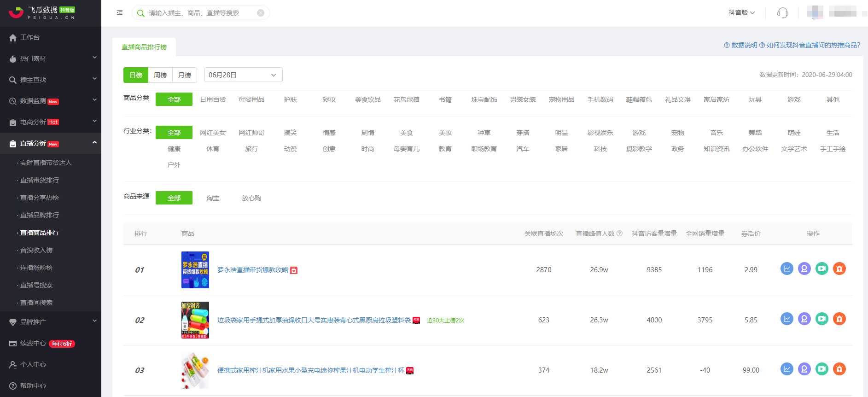Open 垃圾袋家用手提式 product link
Viewport: 868px width, 397px height.
(314, 320)
